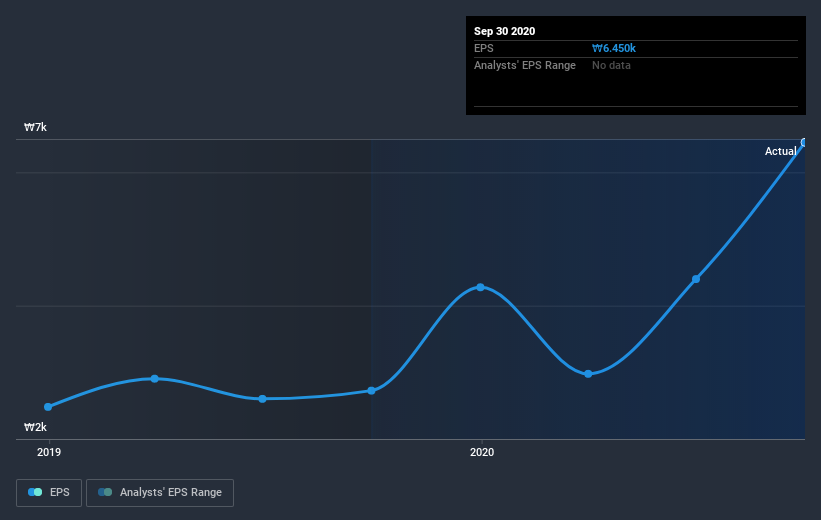The image size is (821, 520).
Task: Toggle the EPS legend series
Action: 49,493
